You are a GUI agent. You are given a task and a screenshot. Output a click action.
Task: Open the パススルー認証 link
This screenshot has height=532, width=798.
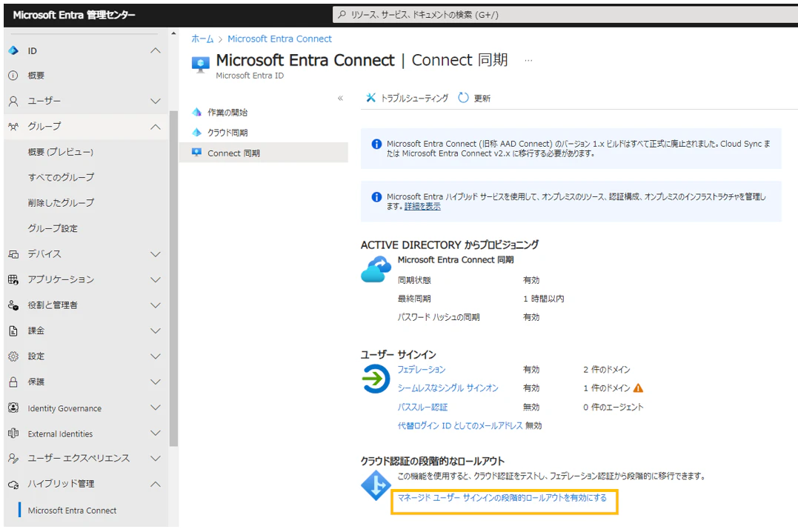[x=422, y=407]
